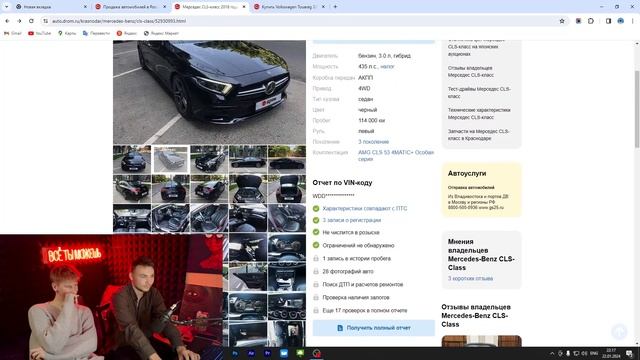Click the scroll-to-top circle button
This screenshot has width=640, height=360.
click(x=619, y=331)
